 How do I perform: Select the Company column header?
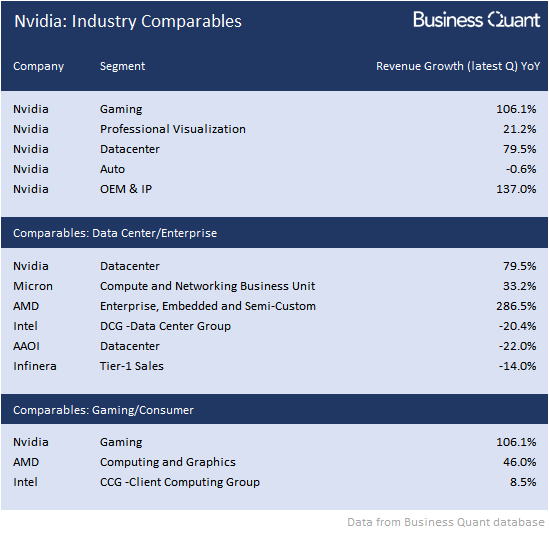click(x=39, y=66)
